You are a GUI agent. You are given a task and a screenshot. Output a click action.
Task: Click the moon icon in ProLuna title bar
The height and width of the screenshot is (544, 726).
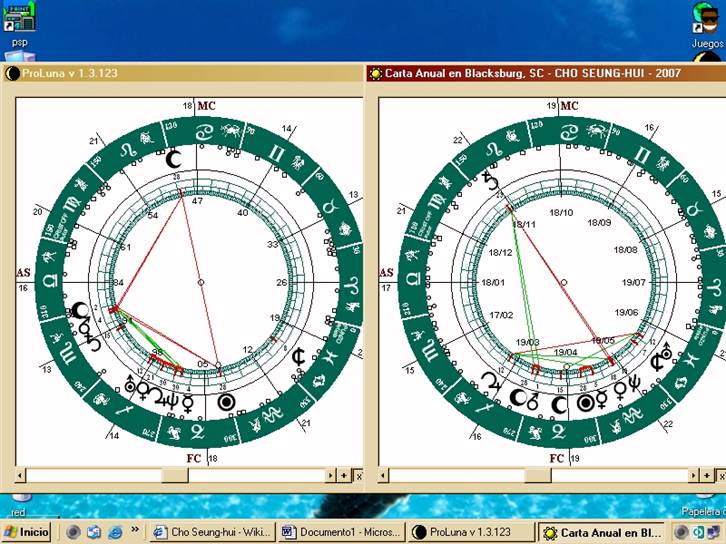coord(12,73)
